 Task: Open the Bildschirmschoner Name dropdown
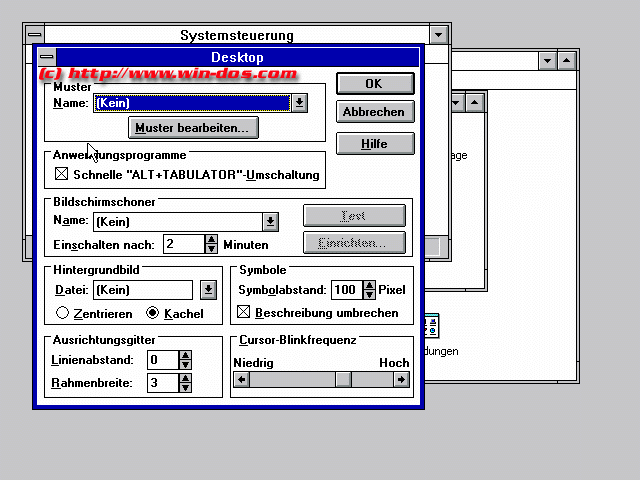coord(270,221)
